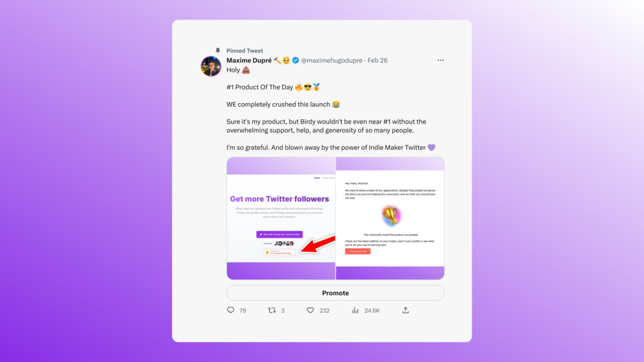The width and height of the screenshot is (644, 362).
Task: Like the tweet with heart icon
Action: pos(311,310)
